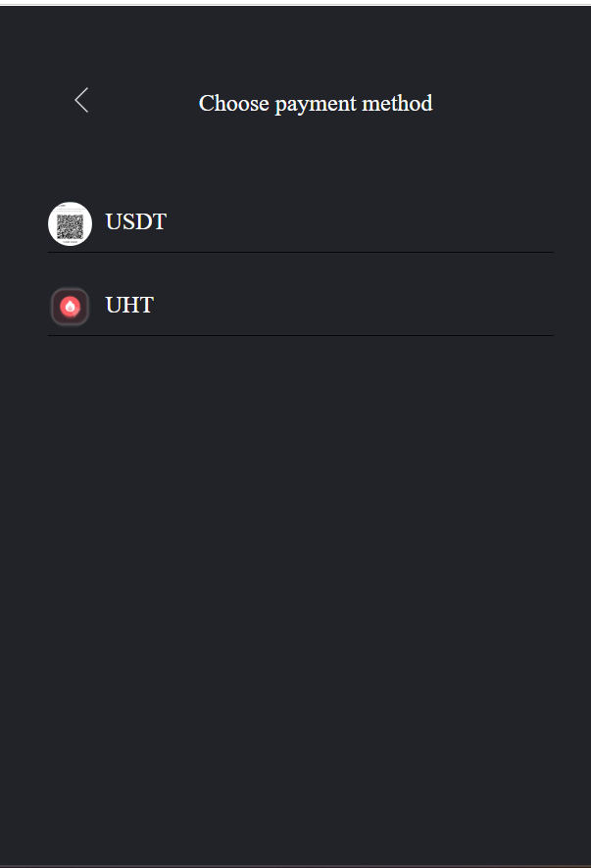Screen dimensions: 591x868
Task: Click the "Choose payment method" title
Action: [316, 103]
